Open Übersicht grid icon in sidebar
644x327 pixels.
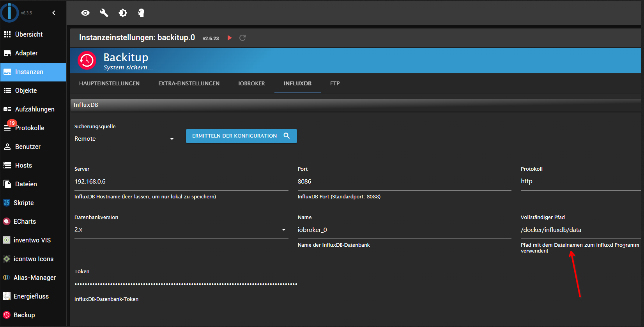click(x=7, y=34)
